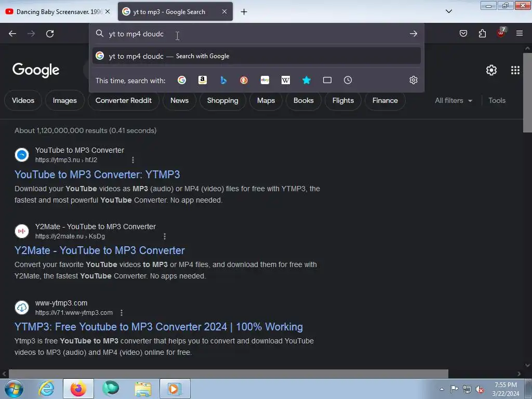Reload the current page

click(50, 34)
